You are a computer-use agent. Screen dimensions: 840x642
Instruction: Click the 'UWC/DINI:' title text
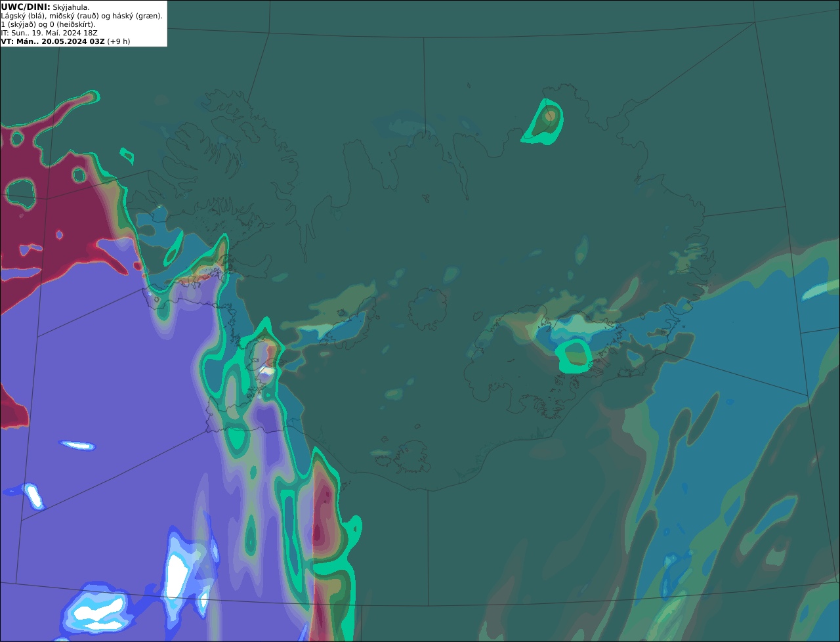26,7
